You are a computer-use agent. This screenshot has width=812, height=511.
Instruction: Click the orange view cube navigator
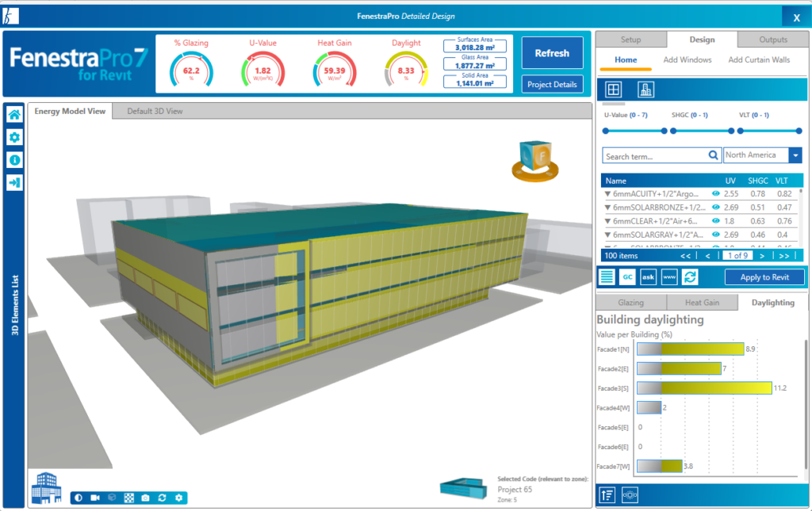pyautogui.click(x=535, y=161)
